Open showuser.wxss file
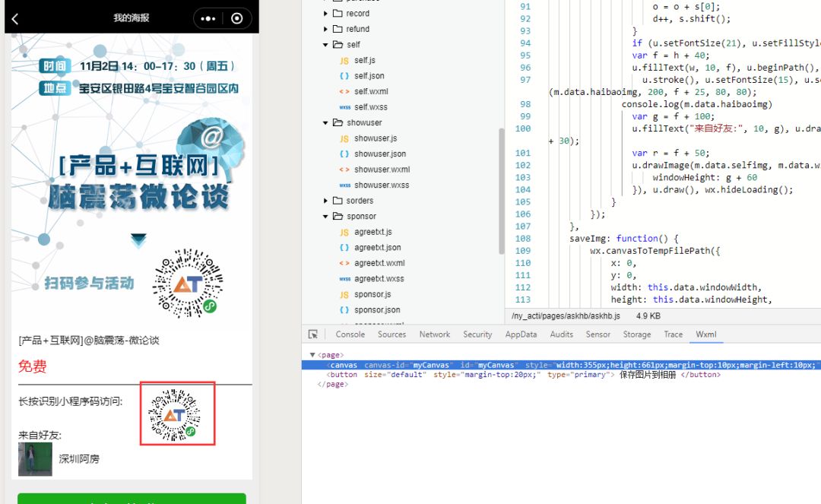The image size is (821, 504). pyautogui.click(x=381, y=185)
